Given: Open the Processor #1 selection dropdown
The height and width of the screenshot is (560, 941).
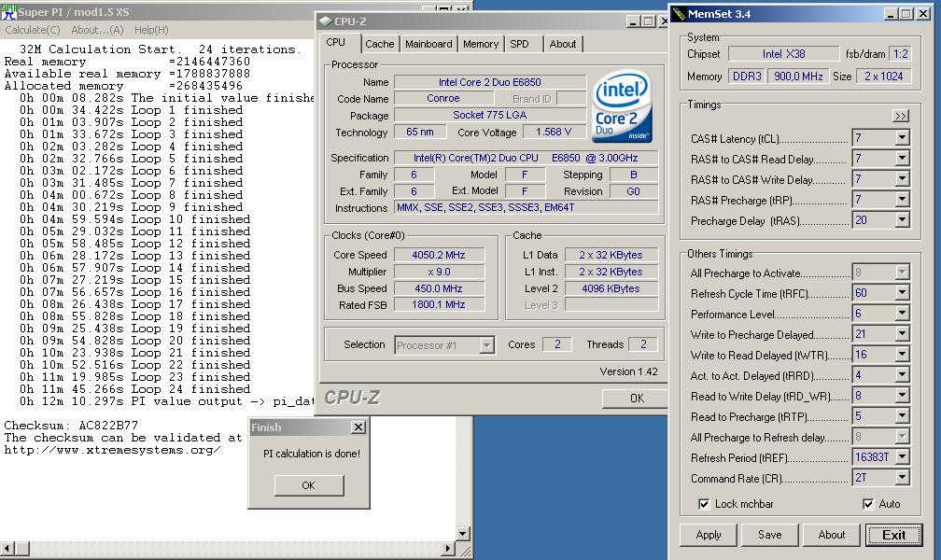Looking at the screenshot, I should [x=486, y=345].
